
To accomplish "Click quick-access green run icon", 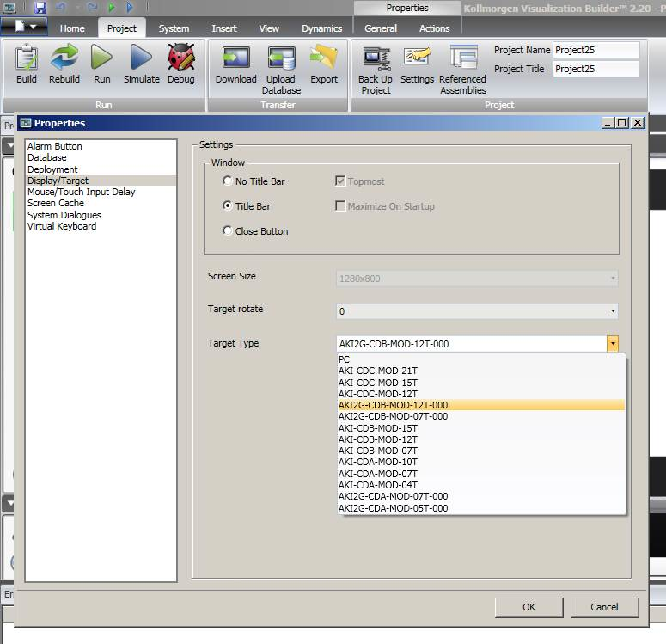I will pos(111,7).
